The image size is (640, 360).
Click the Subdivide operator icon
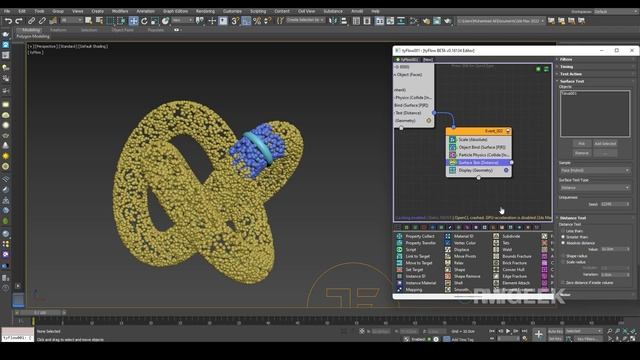pyautogui.click(x=496, y=236)
